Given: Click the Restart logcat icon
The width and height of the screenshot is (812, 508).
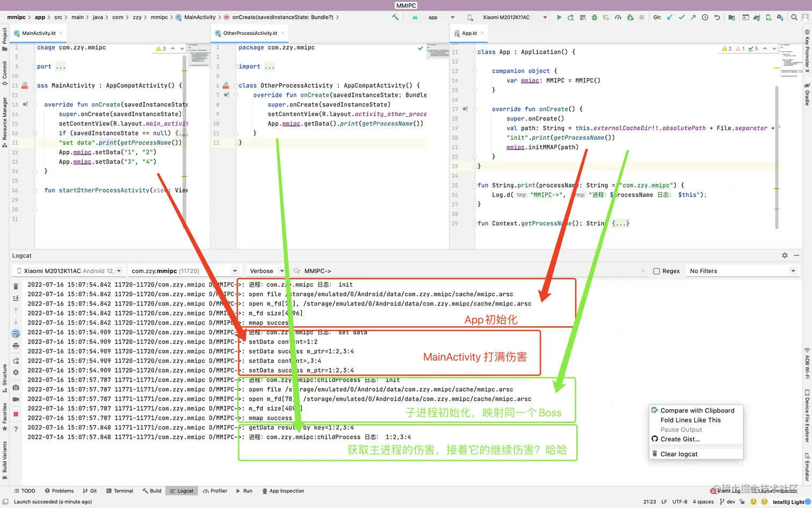Looking at the screenshot, I should tap(16, 361).
